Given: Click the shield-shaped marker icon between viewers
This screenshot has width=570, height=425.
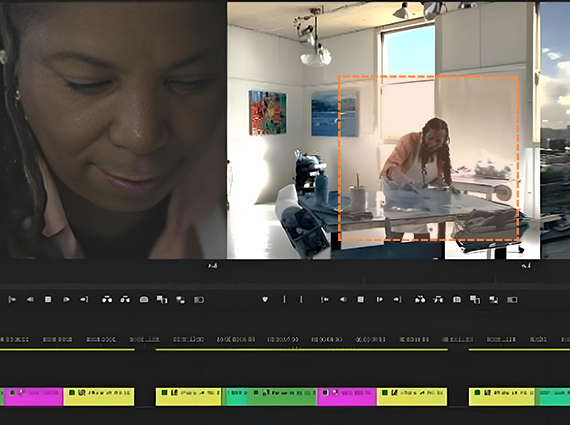Looking at the screenshot, I should [265, 299].
